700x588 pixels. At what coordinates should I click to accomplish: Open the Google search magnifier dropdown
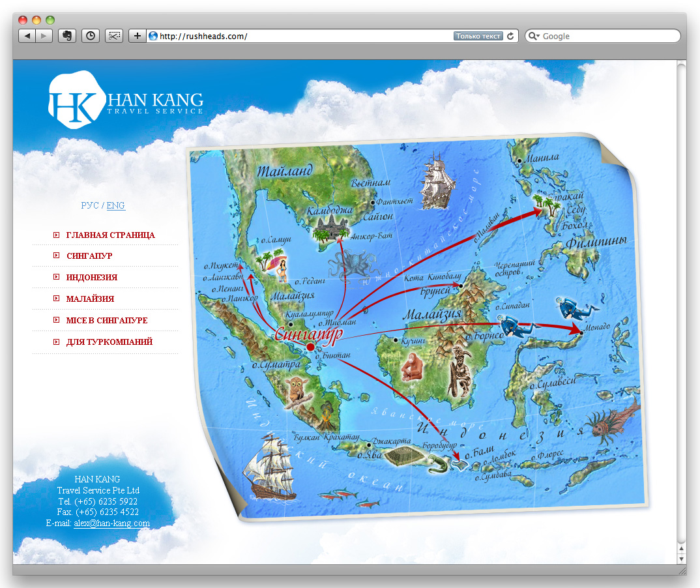(534, 36)
